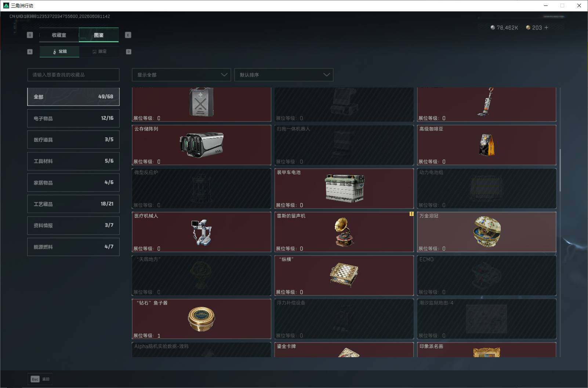588x388 pixels.
Task: Open the locked ECMO card
Action: point(487,276)
